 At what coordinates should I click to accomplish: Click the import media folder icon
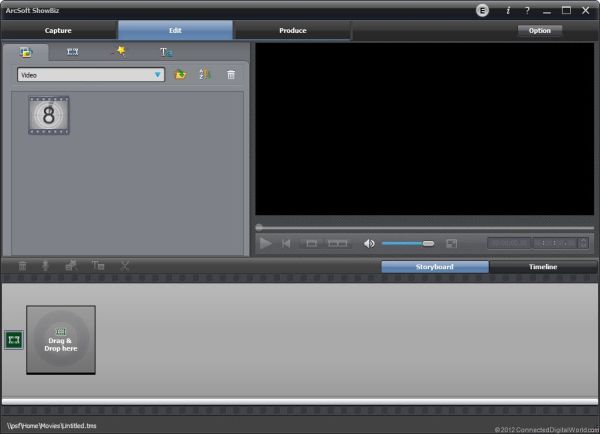pyautogui.click(x=181, y=75)
